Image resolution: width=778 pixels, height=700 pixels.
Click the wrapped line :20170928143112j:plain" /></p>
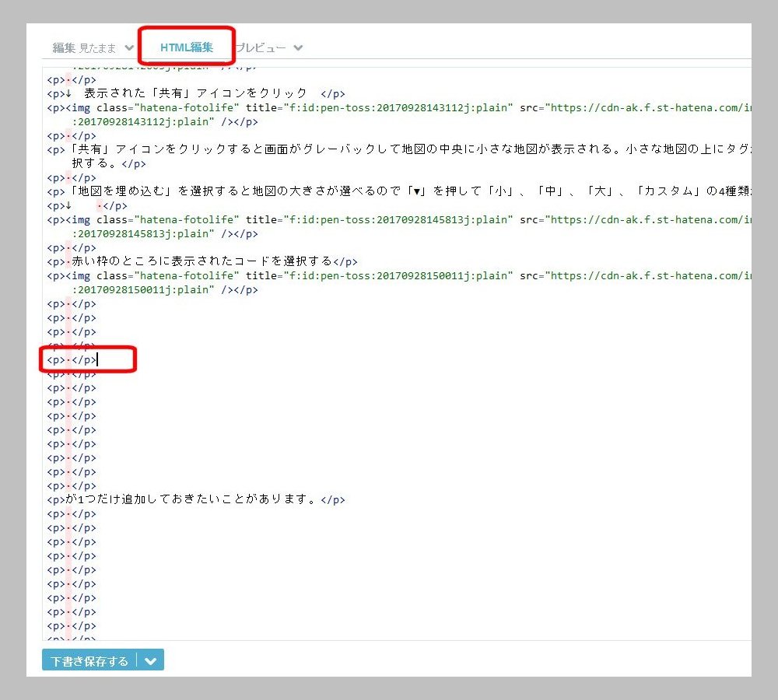click(x=165, y=121)
